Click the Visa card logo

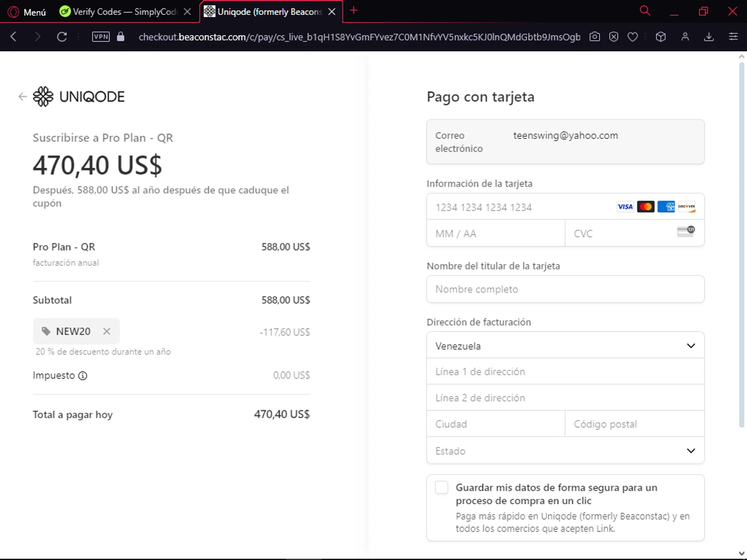(x=625, y=207)
